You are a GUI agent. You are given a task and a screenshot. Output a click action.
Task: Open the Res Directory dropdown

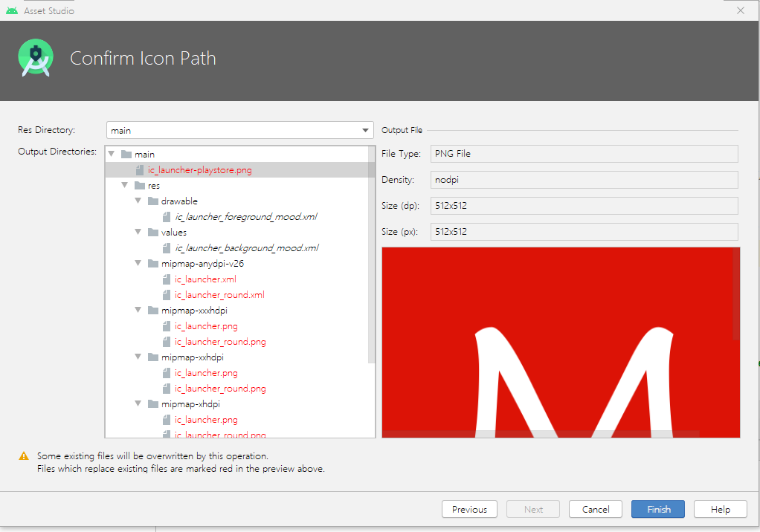click(x=365, y=131)
